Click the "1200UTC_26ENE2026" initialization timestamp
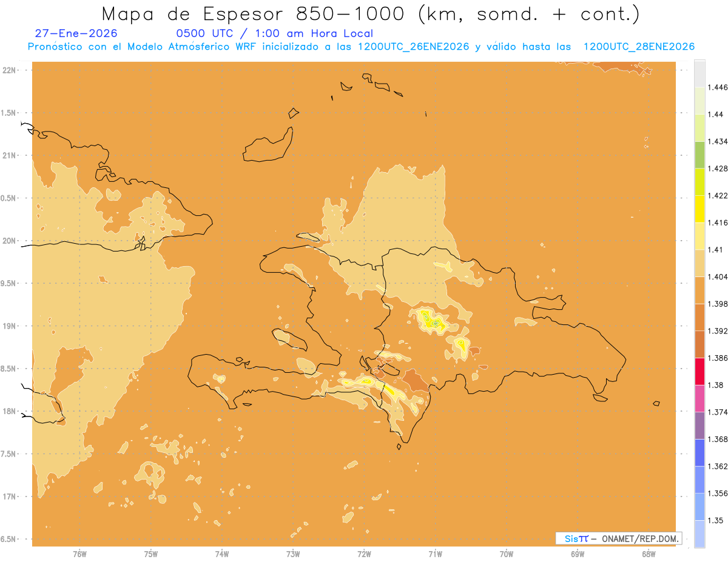This screenshot has height=562, width=728. [x=413, y=47]
